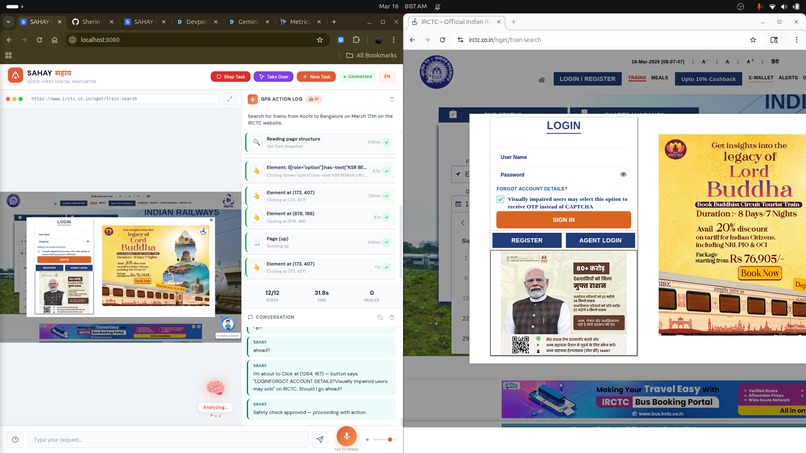Go back in the IRCTC browser window

(412, 40)
